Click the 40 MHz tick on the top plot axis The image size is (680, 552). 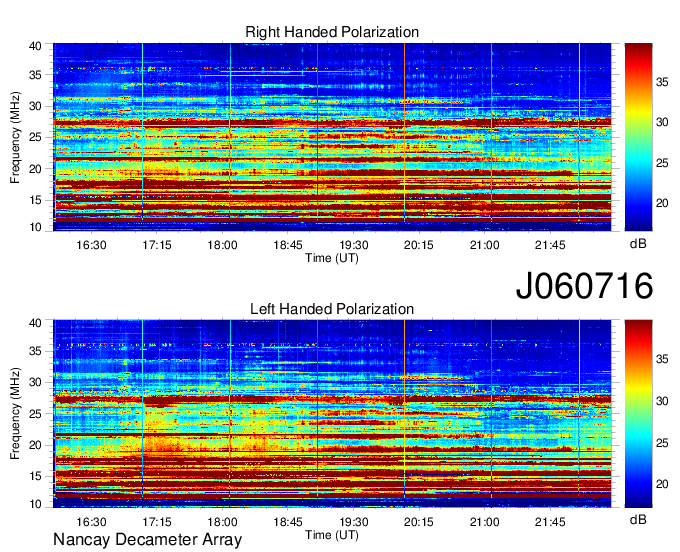click(35, 46)
